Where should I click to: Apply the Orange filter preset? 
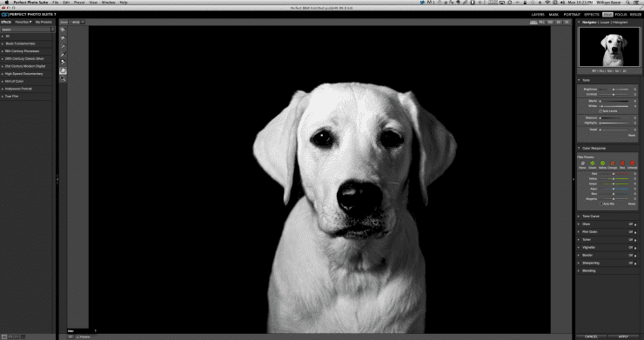pyautogui.click(x=613, y=164)
